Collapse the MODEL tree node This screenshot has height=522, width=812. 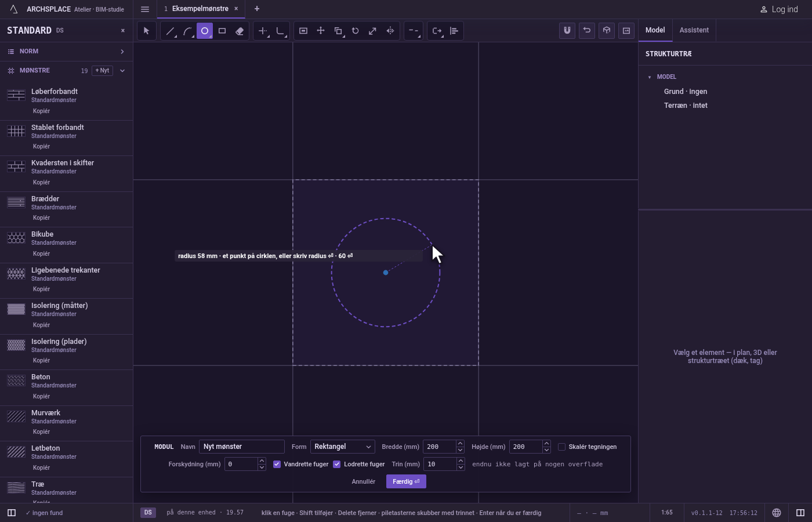click(650, 77)
